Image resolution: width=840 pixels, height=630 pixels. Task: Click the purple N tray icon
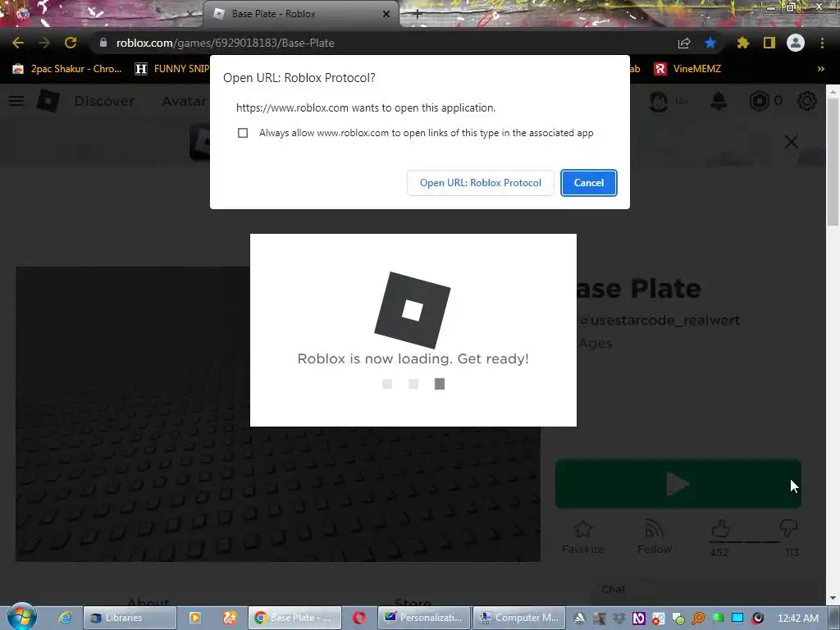tap(638, 619)
